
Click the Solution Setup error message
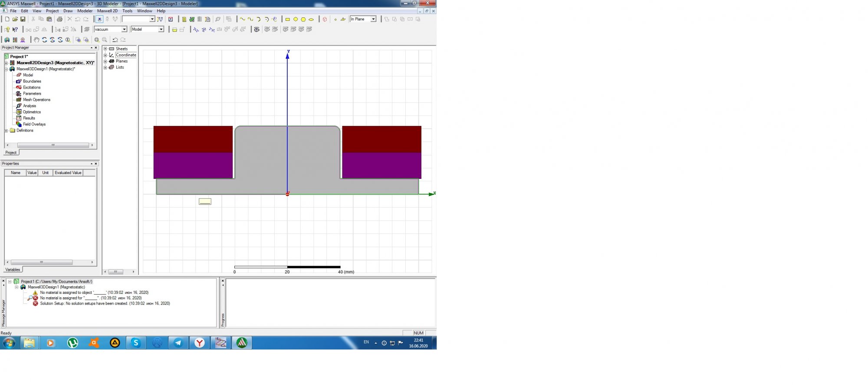tap(105, 303)
